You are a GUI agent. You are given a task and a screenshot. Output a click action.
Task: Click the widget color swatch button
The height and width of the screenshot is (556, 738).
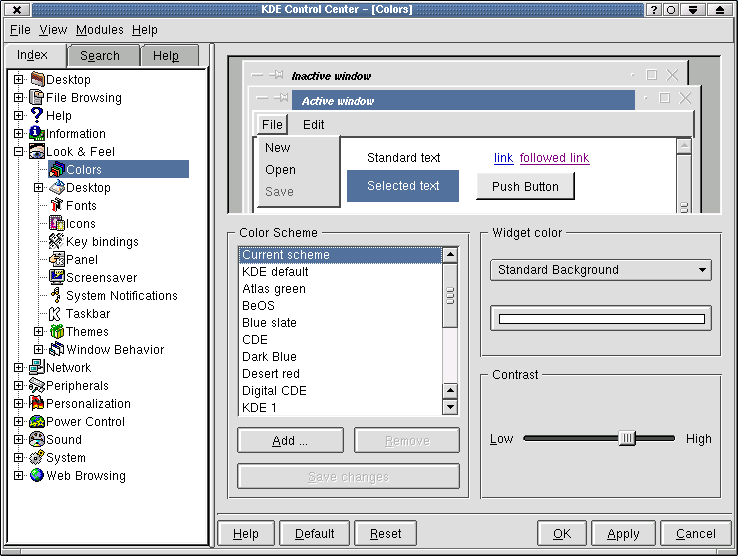click(601, 318)
